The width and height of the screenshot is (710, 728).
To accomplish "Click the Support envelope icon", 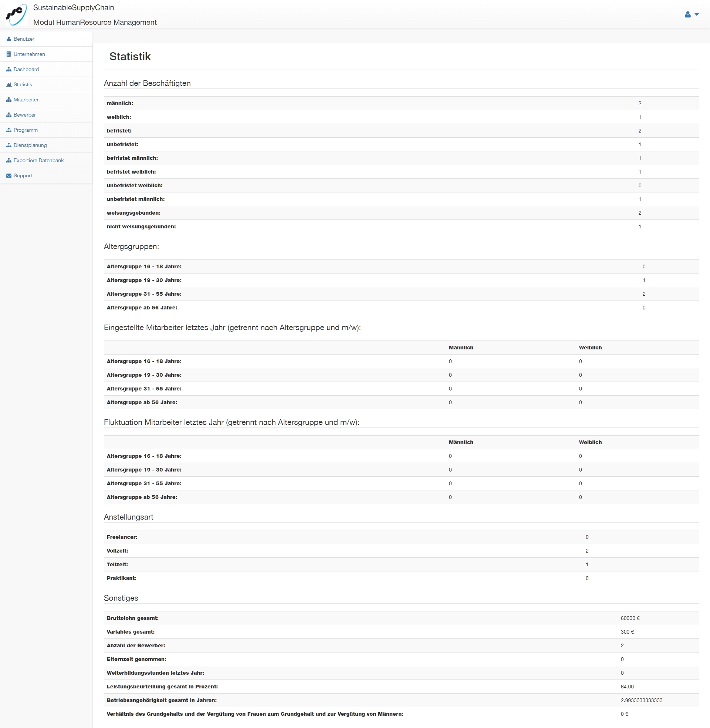I will 9,175.
